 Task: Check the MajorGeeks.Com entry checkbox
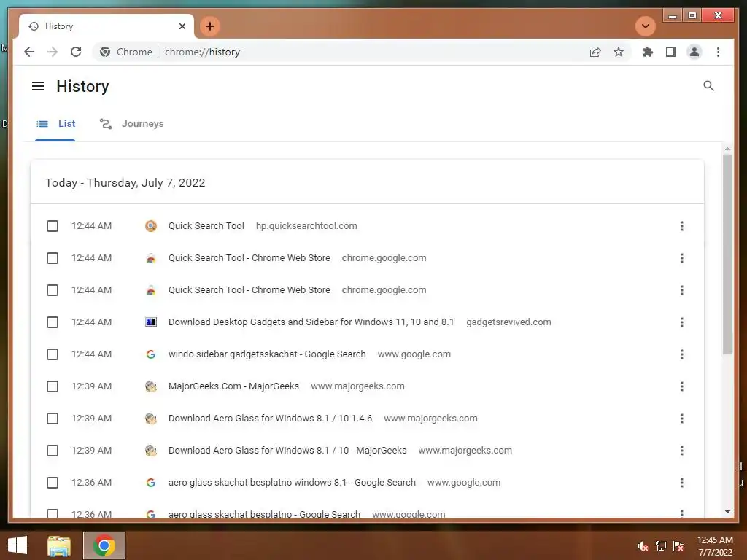pos(53,386)
